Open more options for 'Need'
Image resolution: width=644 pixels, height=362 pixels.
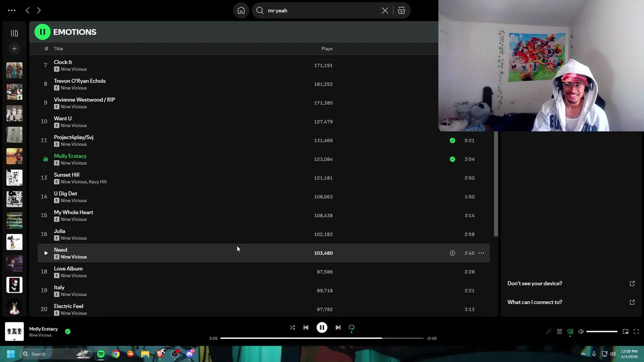(x=481, y=253)
